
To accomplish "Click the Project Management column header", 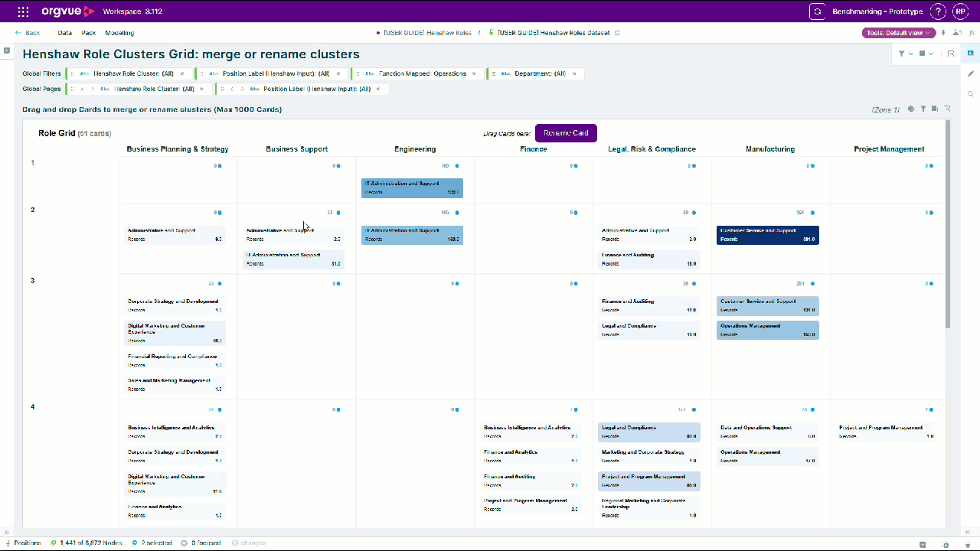I will [x=889, y=149].
